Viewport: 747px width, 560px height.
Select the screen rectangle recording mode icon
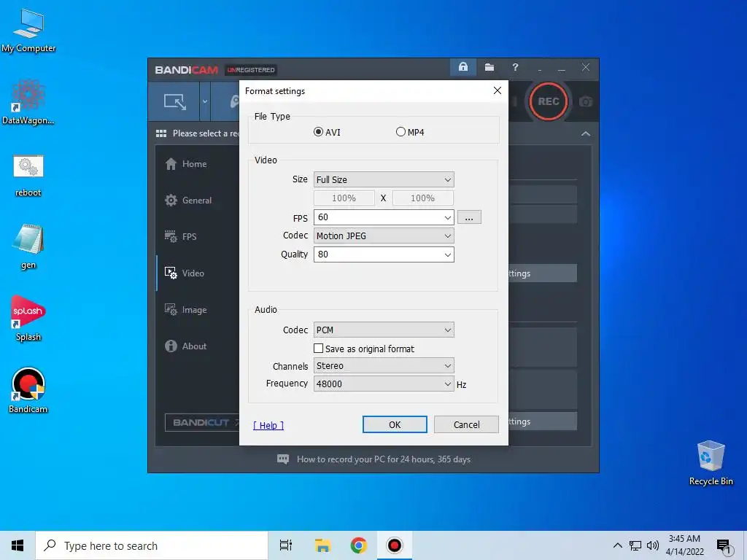(175, 101)
